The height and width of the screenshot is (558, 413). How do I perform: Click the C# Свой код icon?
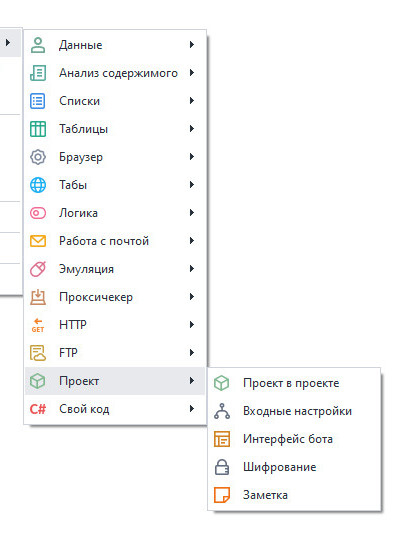tap(38, 409)
